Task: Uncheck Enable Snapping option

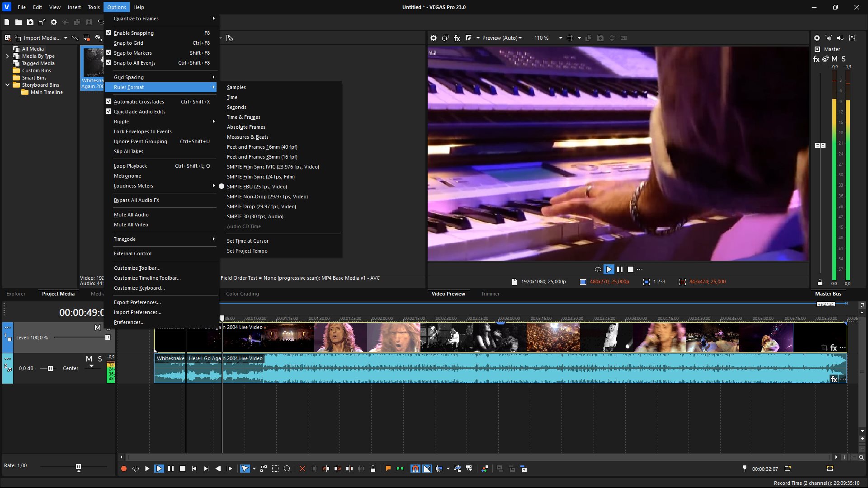Action: click(x=133, y=33)
